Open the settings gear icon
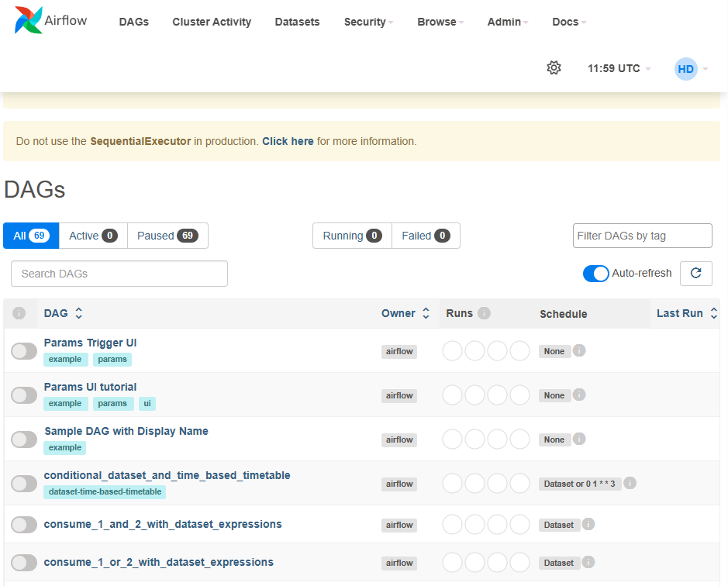 tap(554, 67)
